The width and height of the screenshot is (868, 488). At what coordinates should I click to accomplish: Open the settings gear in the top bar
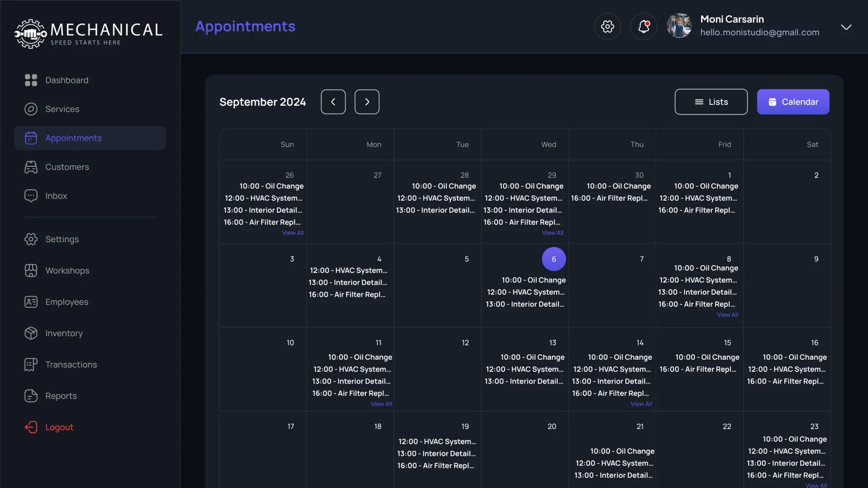click(x=607, y=27)
